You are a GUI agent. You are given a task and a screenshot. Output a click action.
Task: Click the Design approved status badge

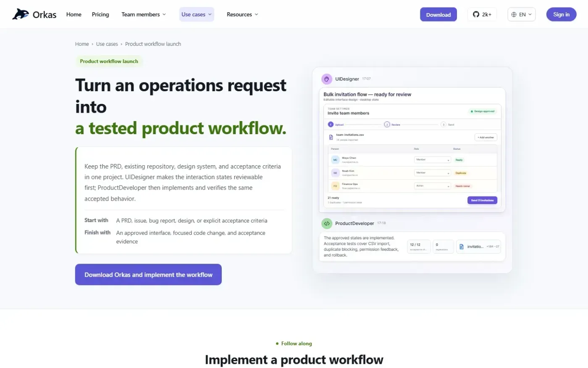point(483,111)
